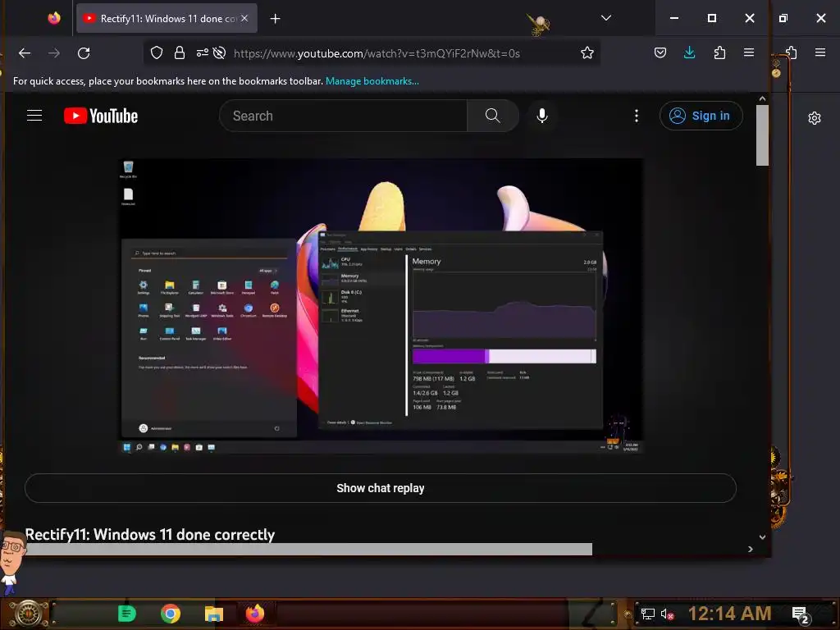Viewport: 840px width, 630px height.
Task: Play the Rectify11 video thumbnail
Action: pyautogui.click(x=381, y=306)
